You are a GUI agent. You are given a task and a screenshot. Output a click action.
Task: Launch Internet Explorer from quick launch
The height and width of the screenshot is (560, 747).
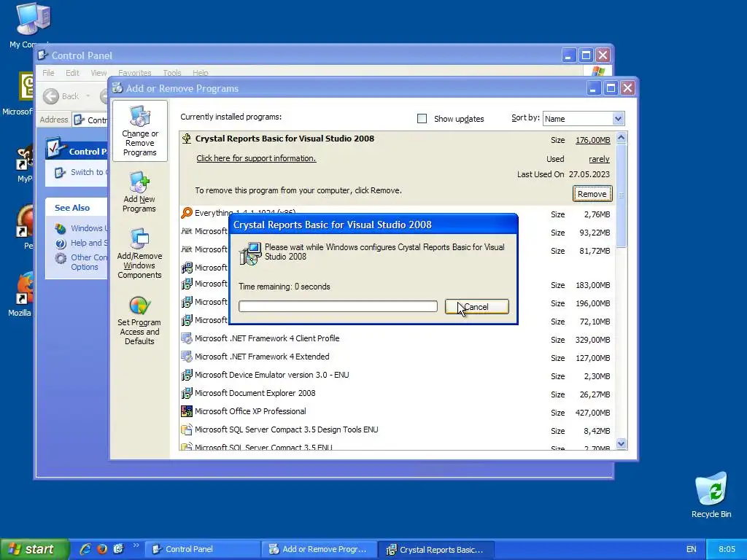point(85,549)
